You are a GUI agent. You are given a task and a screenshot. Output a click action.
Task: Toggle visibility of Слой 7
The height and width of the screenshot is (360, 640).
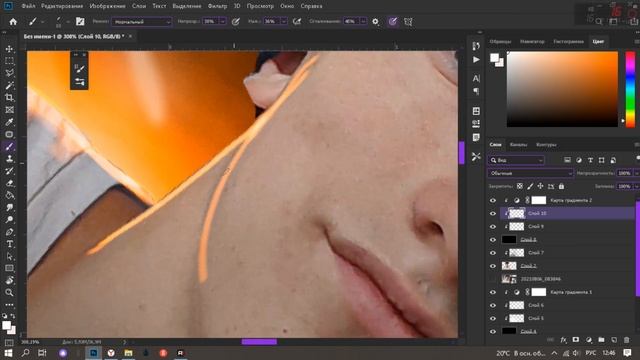(x=493, y=253)
